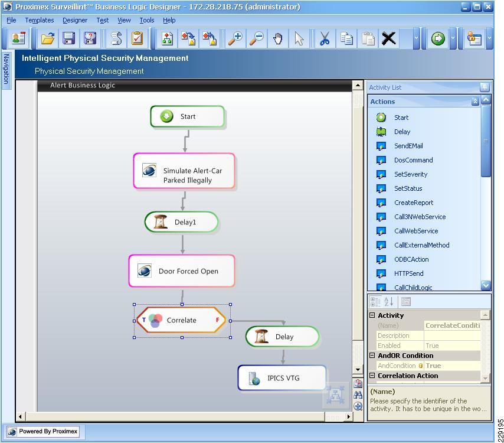Open the far-right toolbar overflow dropdown
Screen dimensions: 504x443
tap(489, 38)
